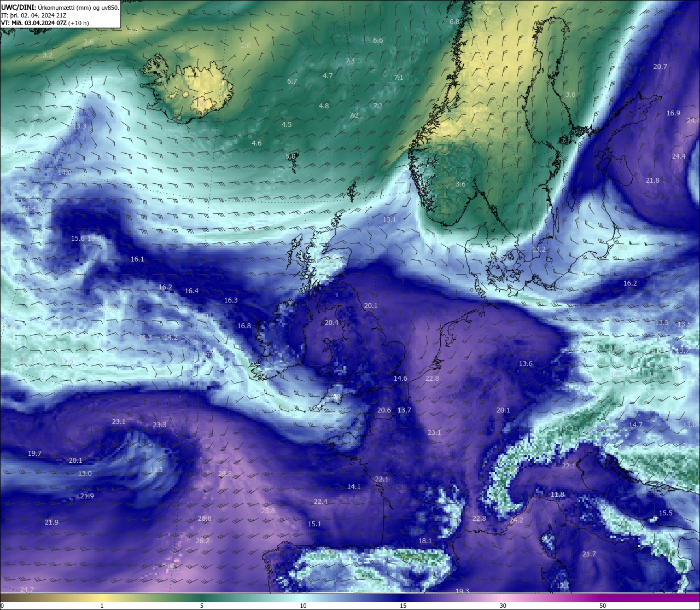
Task: Click the map value '14.7'
Action: pyautogui.click(x=635, y=425)
